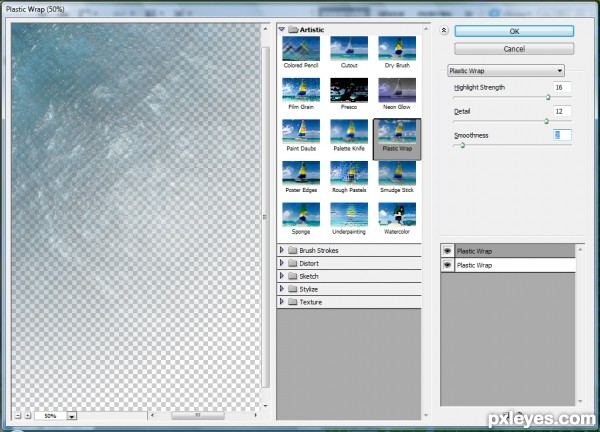This screenshot has height=432, width=600.
Task: Toggle visibility of top Plastic Wrap effect layer
Action: pyautogui.click(x=447, y=251)
